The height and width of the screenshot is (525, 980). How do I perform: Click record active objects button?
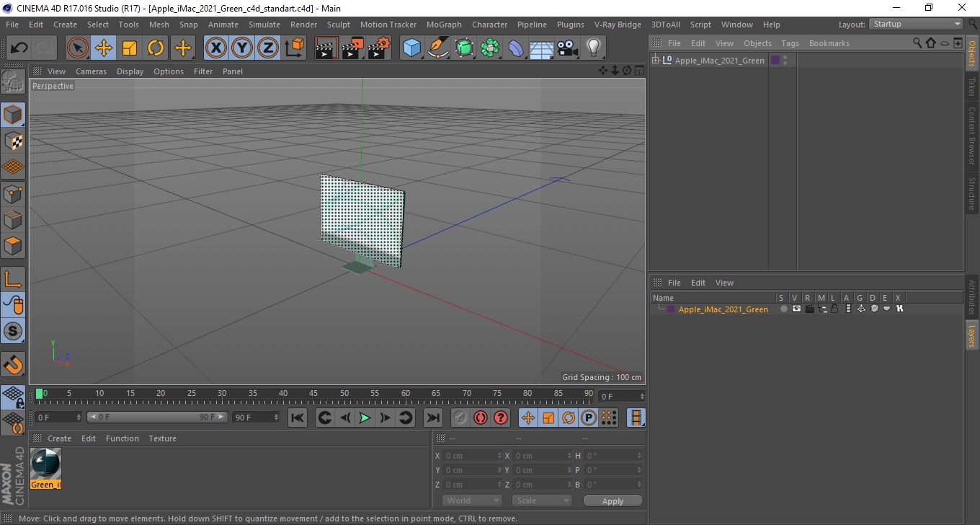(x=460, y=418)
